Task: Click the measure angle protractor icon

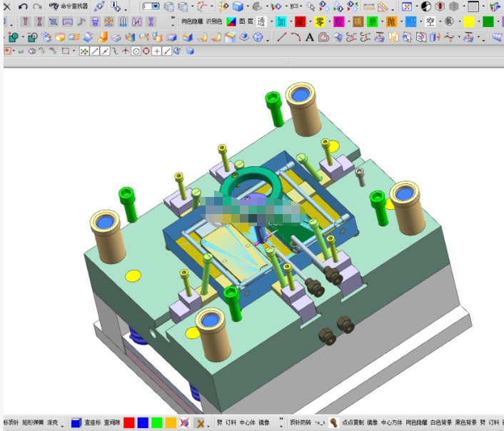Action: (x=383, y=6)
